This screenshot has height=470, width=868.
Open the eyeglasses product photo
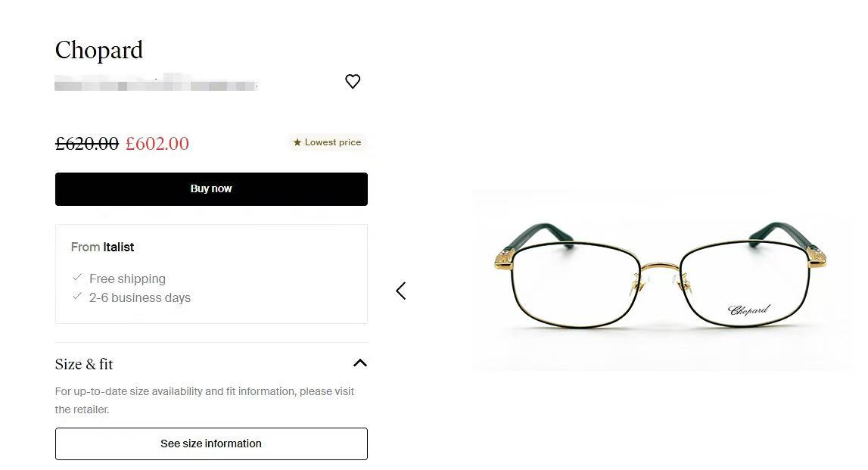(x=660, y=279)
